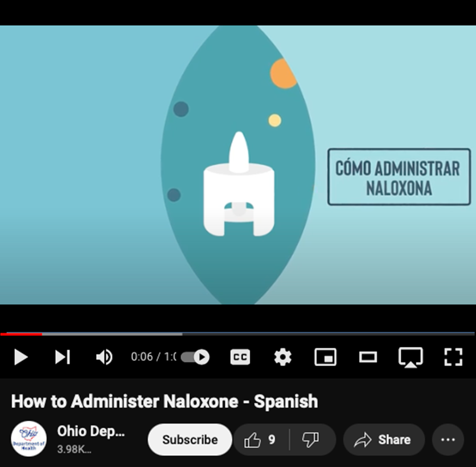
Task: Share this video
Action: click(x=384, y=439)
